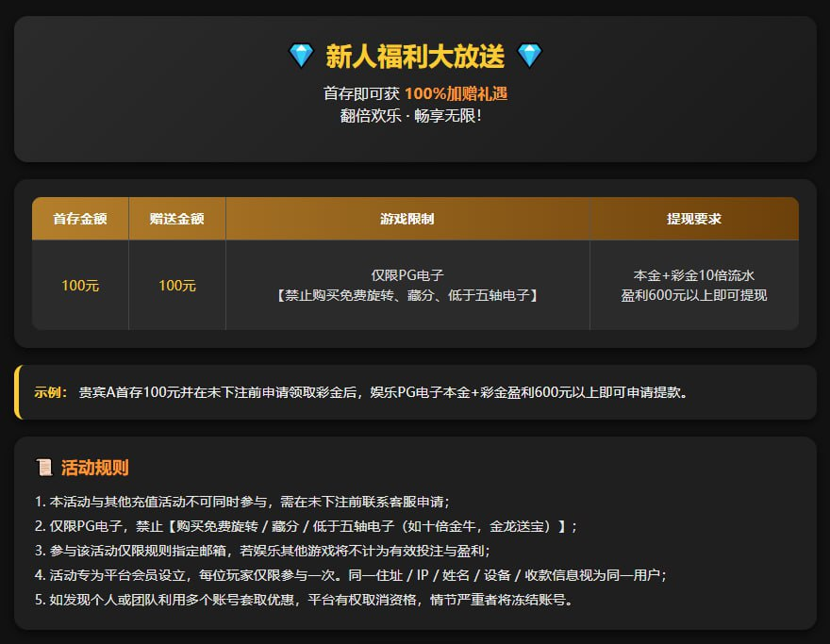
Task: Click the 赠送金额 column header
Action: click(x=177, y=219)
